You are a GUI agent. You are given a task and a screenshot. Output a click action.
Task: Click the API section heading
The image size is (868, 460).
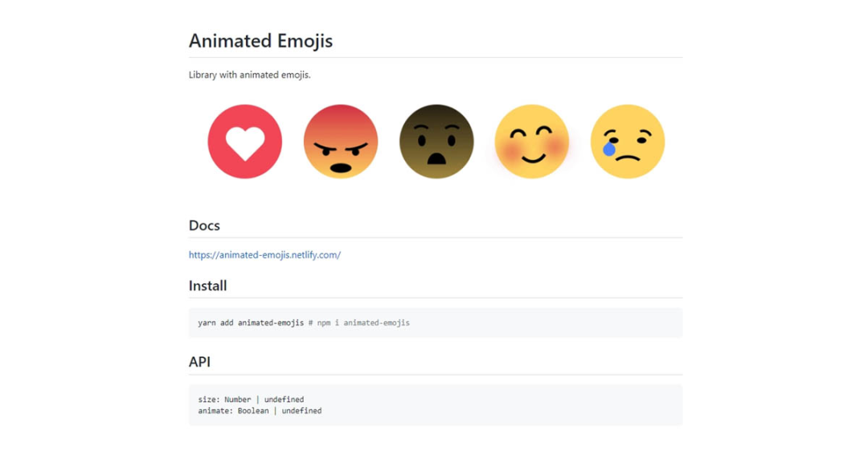199,362
